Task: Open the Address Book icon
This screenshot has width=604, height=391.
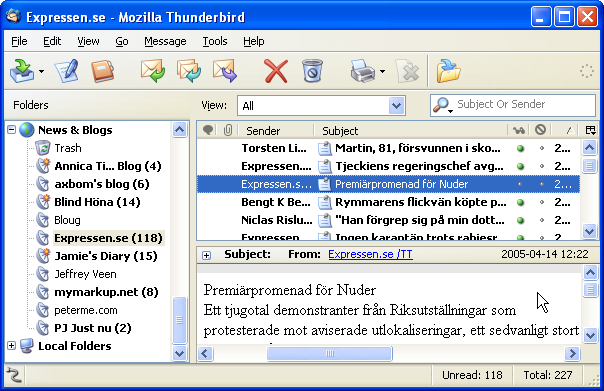Action: coord(103,71)
